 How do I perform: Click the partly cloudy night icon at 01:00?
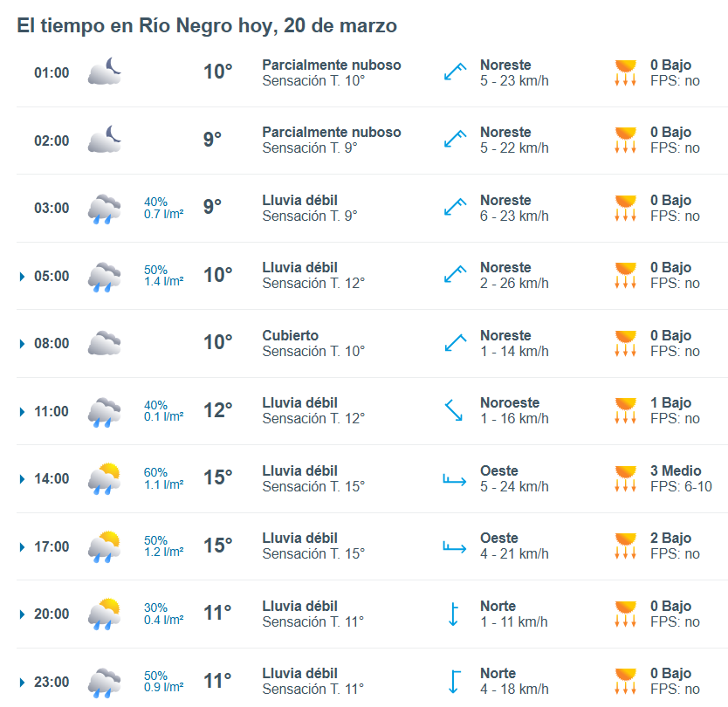point(104,72)
